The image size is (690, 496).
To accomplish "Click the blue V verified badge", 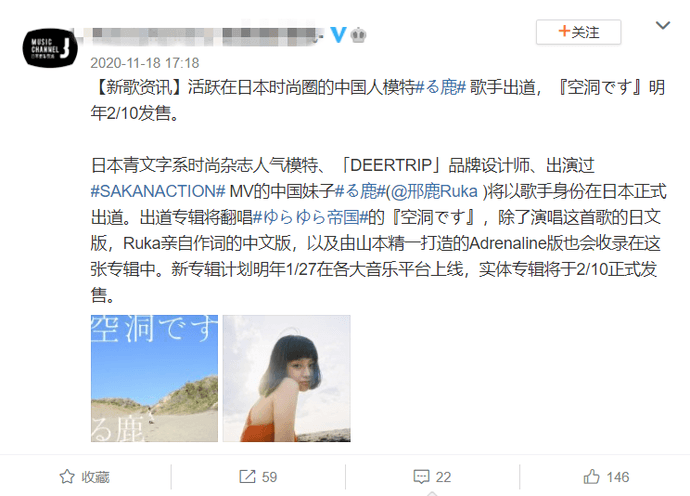I will (x=338, y=34).
